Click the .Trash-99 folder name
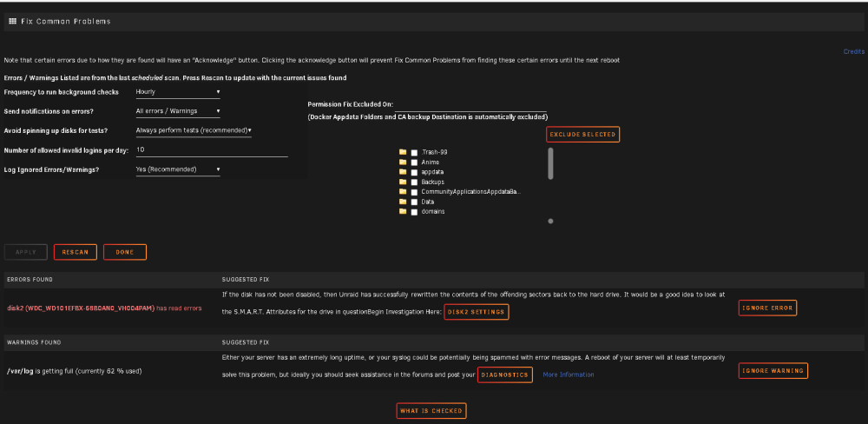Viewport: 868px width, 424px height. pyautogui.click(x=434, y=152)
